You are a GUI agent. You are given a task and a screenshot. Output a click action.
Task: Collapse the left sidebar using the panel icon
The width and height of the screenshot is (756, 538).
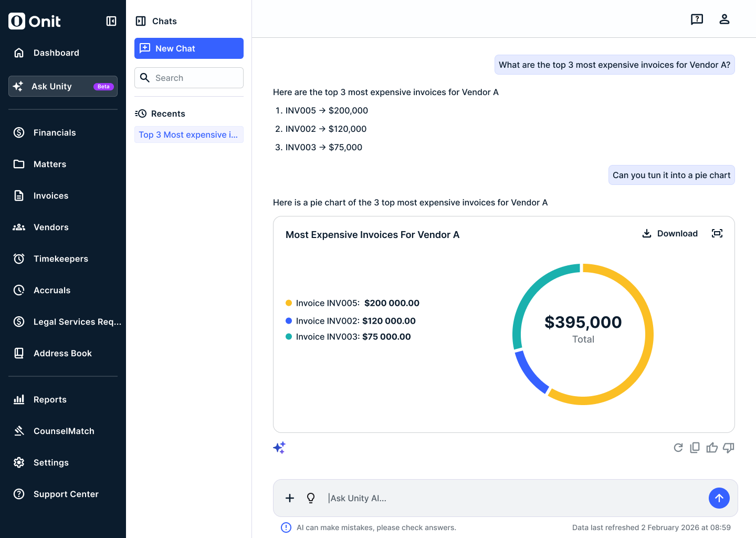pos(111,21)
